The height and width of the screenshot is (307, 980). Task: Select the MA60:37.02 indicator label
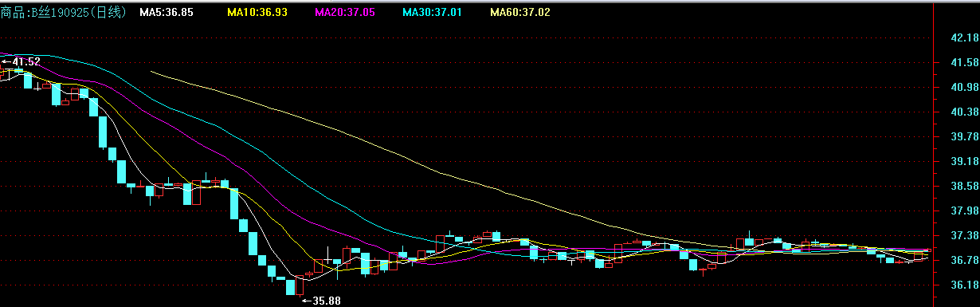click(x=520, y=12)
